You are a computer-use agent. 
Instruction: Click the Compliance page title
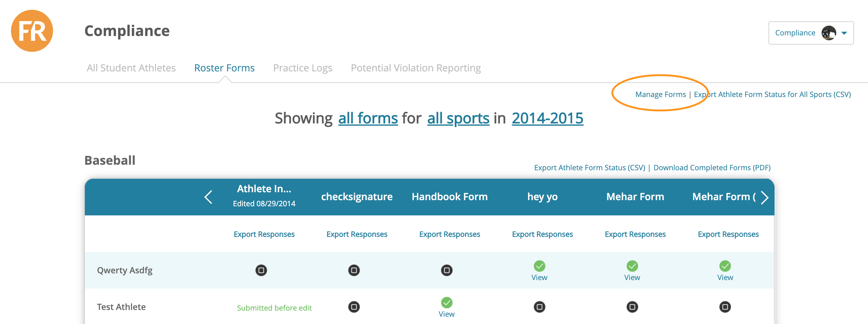click(x=127, y=31)
